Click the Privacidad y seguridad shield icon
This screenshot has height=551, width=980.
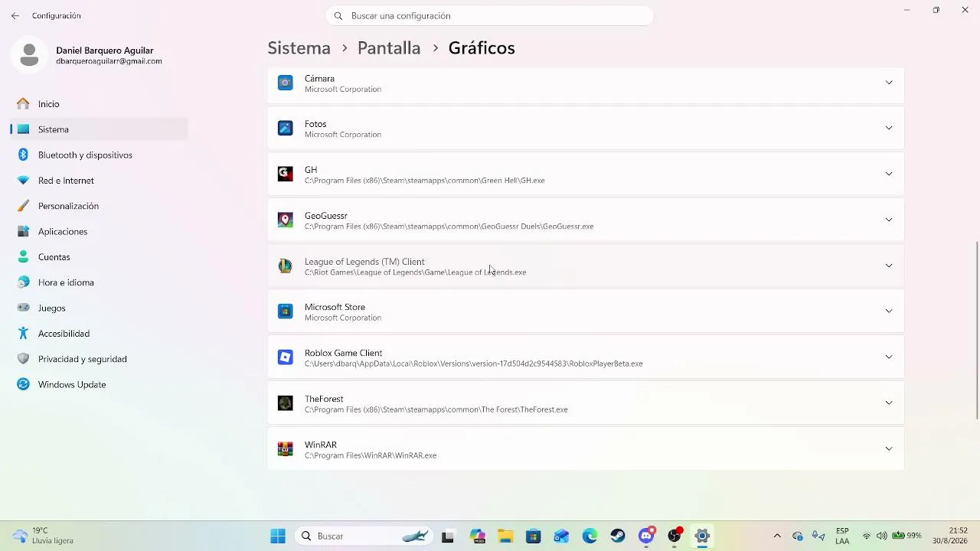coord(23,359)
